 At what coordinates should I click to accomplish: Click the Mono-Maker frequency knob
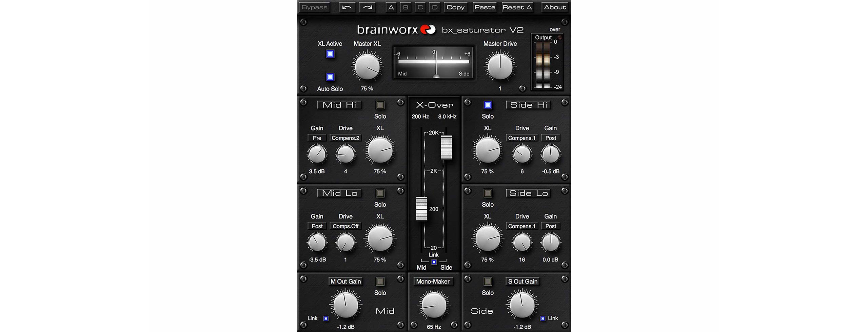pos(434,305)
